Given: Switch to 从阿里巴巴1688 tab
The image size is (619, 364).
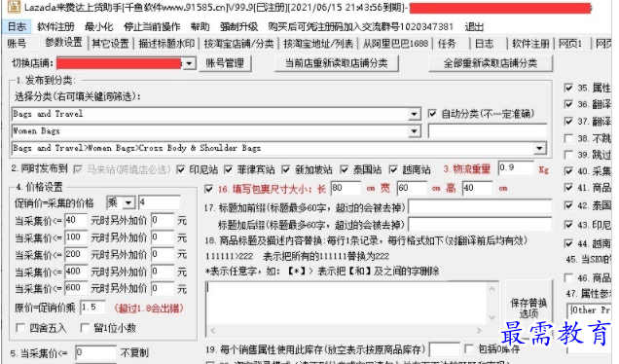Looking at the screenshot, I should point(395,44).
